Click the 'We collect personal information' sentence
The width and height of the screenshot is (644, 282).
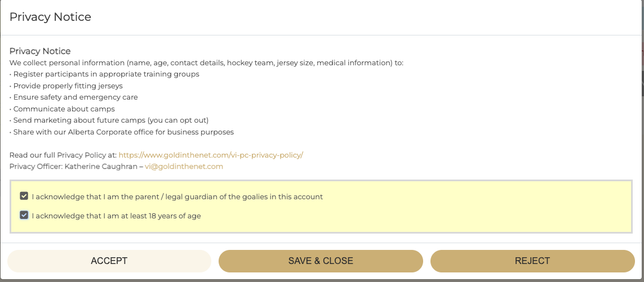(207, 63)
